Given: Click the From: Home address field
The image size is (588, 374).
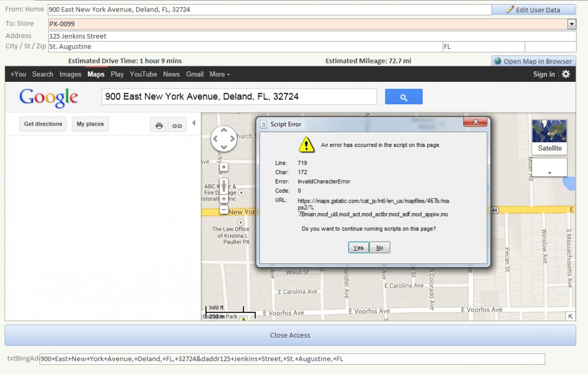Looking at the screenshot, I should [x=270, y=10].
